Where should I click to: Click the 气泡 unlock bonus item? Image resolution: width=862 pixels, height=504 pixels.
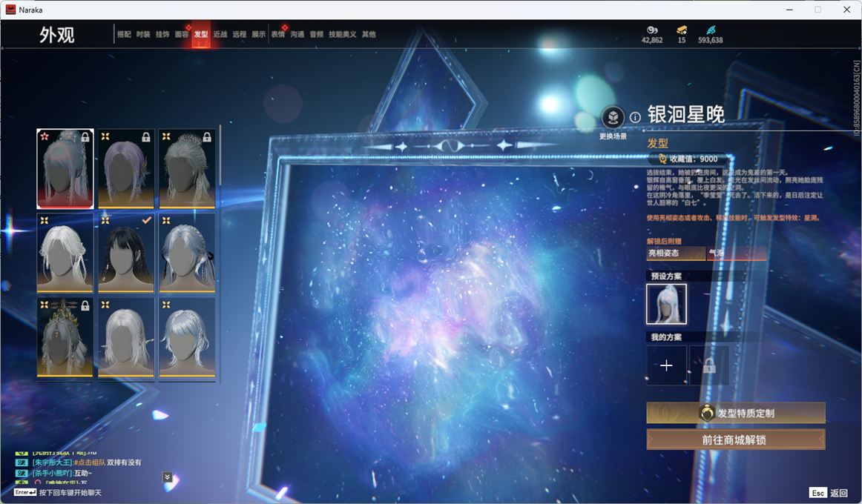[x=737, y=253]
